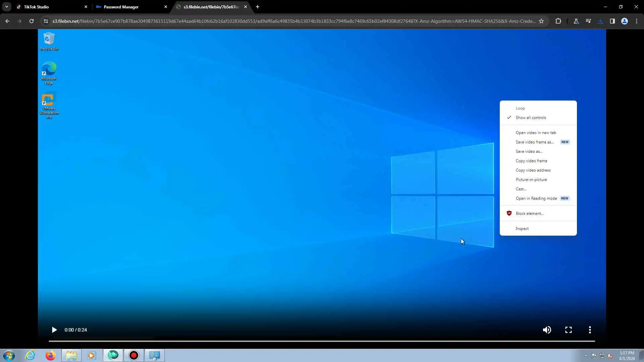This screenshot has height=362, width=644.
Task: Click Inspect in the context menu
Action: (522, 229)
